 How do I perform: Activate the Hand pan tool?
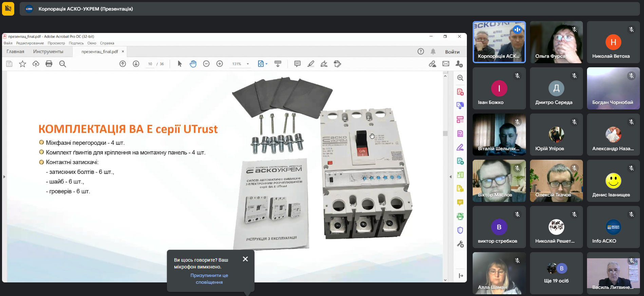click(x=193, y=64)
